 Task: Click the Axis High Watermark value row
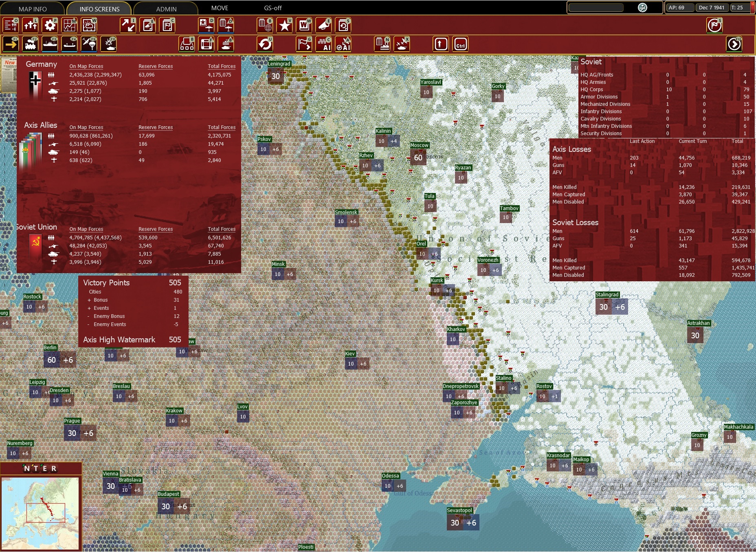click(133, 340)
